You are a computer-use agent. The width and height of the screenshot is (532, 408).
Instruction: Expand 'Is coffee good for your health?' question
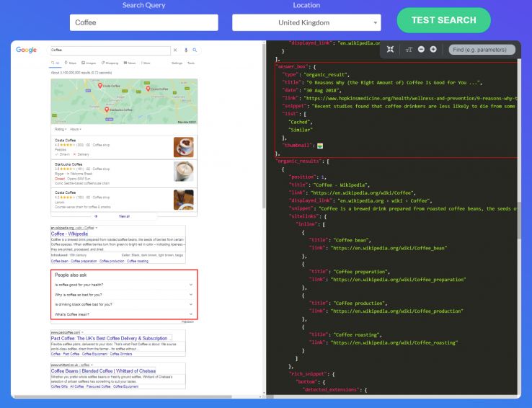(123, 285)
